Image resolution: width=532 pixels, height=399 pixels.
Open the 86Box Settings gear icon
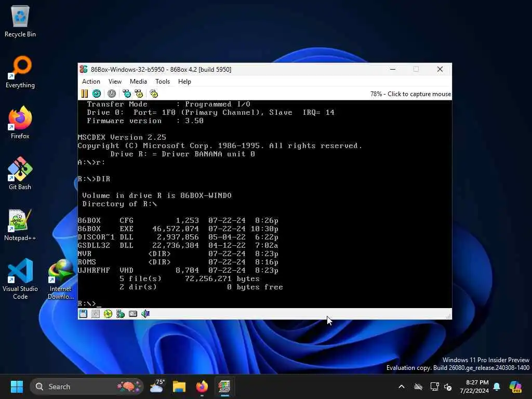pyautogui.click(x=154, y=94)
